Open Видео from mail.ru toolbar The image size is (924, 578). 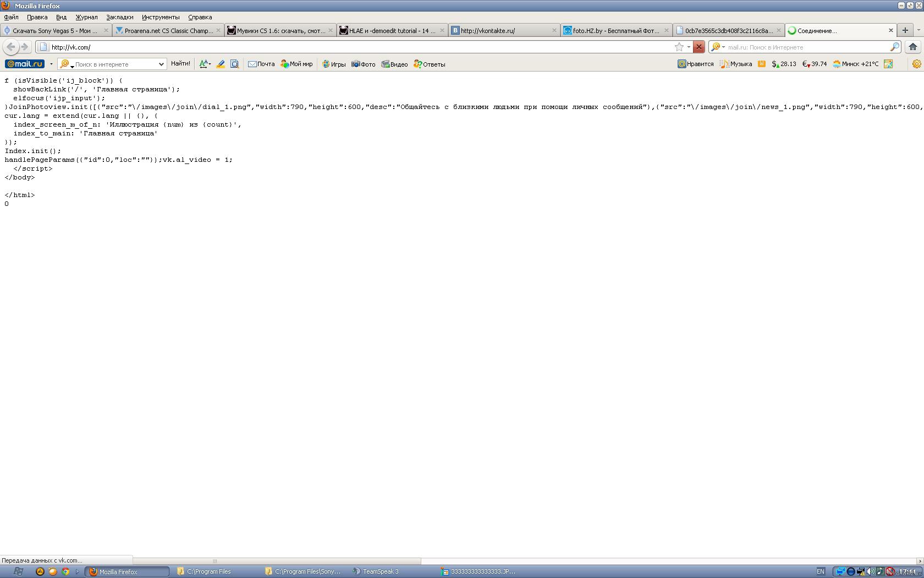394,64
